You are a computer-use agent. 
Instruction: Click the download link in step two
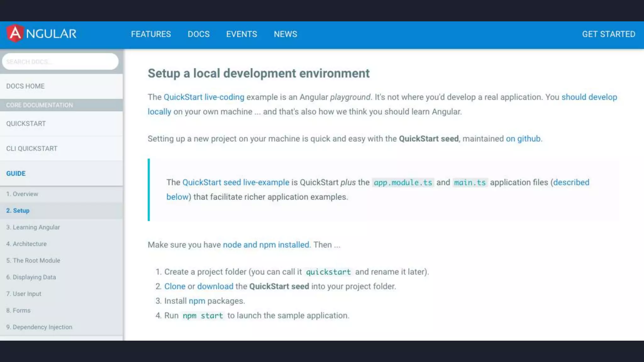(x=215, y=286)
